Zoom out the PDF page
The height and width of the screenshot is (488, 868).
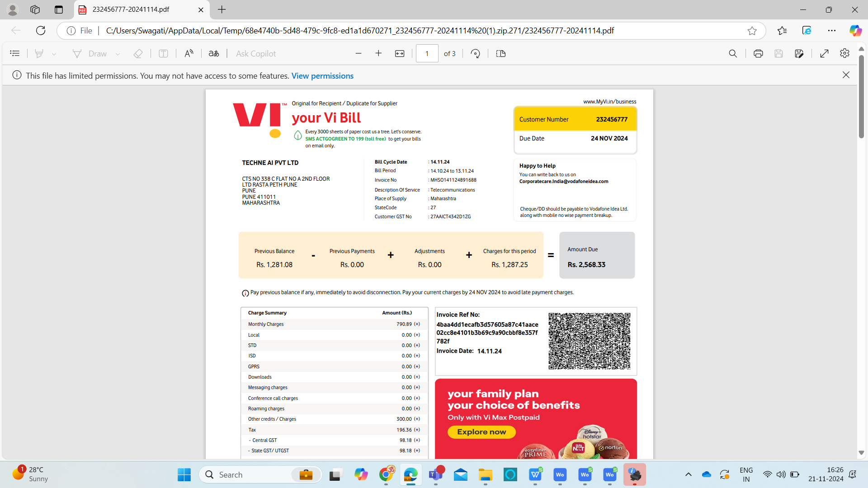click(x=359, y=54)
